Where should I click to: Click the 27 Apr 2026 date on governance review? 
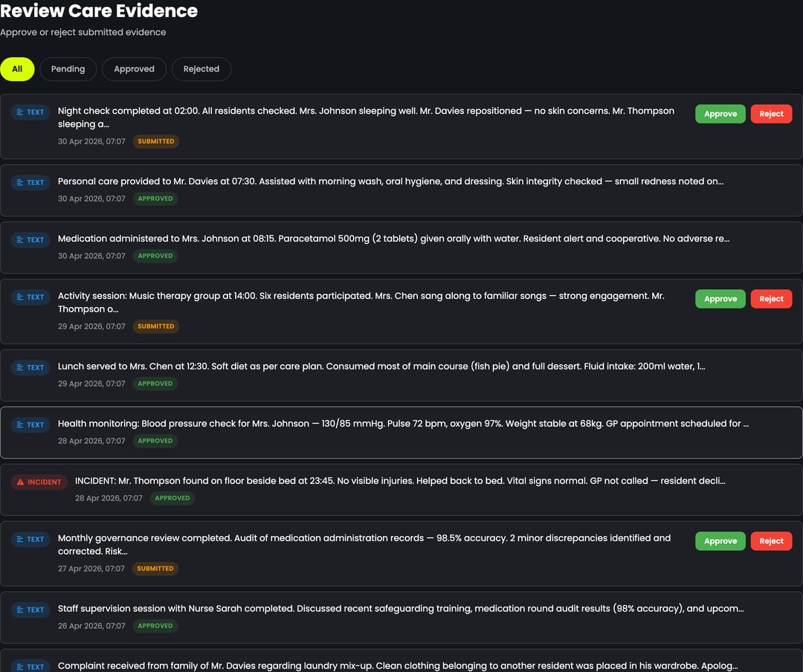(91, 569)
